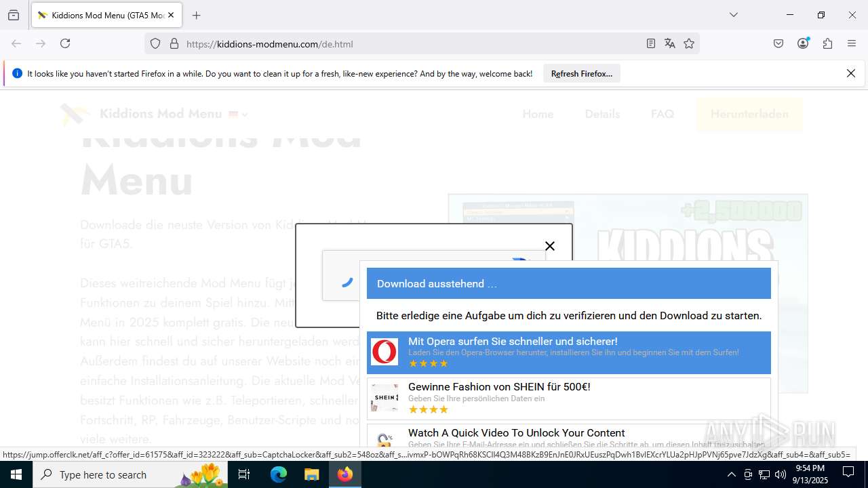Click Download ausstehend header
This screenshot has height=488, width=868.
tap(569, 283)
